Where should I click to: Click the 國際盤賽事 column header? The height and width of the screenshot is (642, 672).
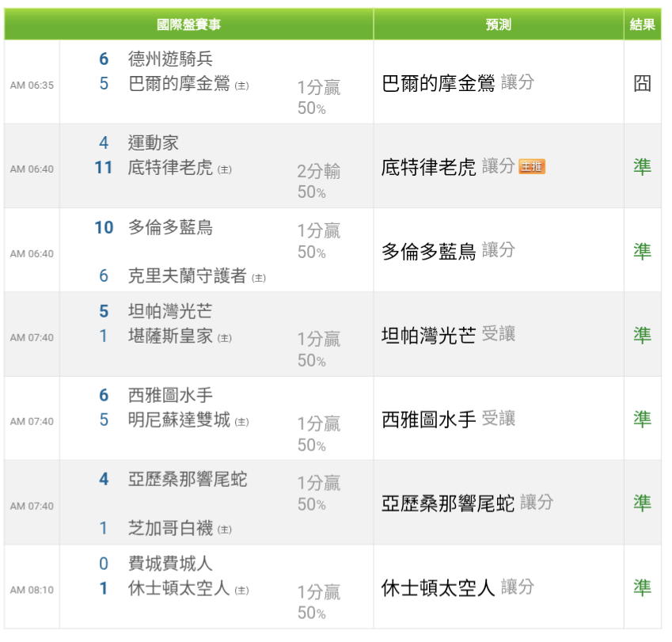188,25
